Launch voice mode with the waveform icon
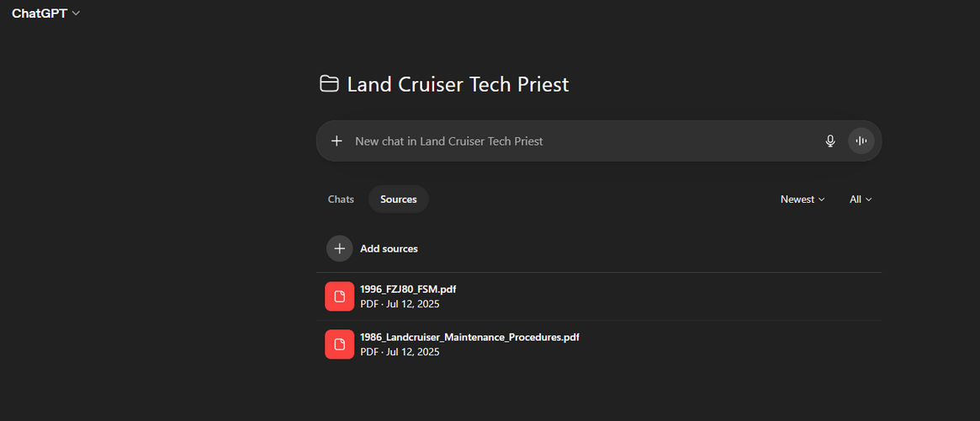The image size is (980, 421). pyautogui.click(x=861, y=141)
